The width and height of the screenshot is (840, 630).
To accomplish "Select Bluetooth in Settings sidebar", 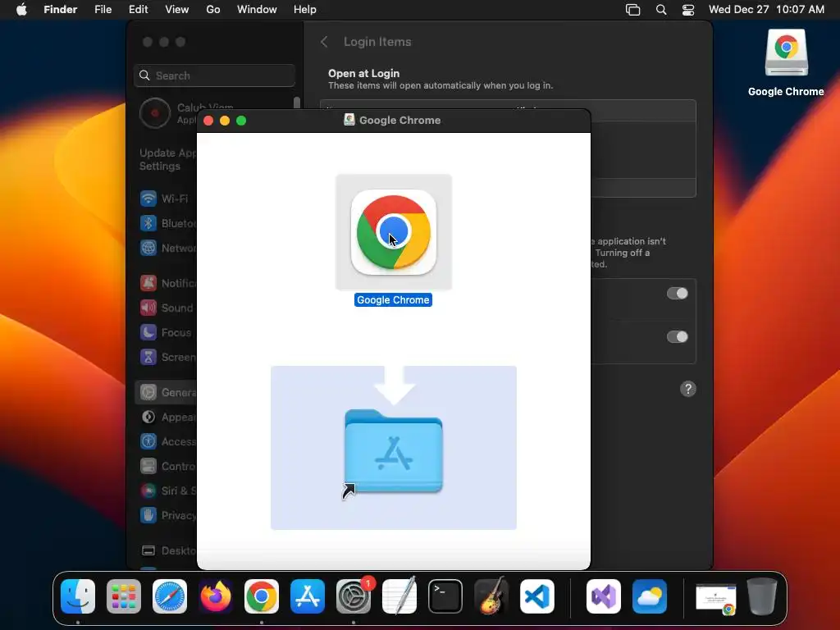I will (x=166, y=223).
